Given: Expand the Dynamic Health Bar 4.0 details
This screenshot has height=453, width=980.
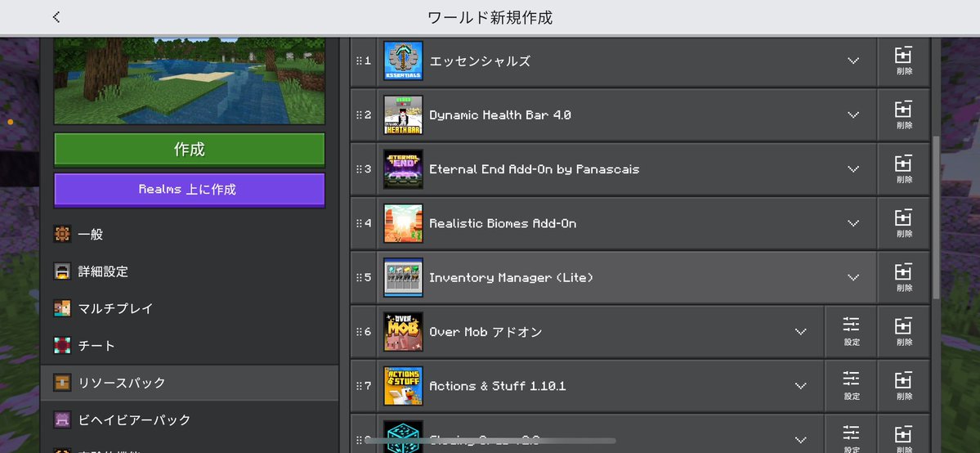Looking at the screenshot, I should click(853, 115).
